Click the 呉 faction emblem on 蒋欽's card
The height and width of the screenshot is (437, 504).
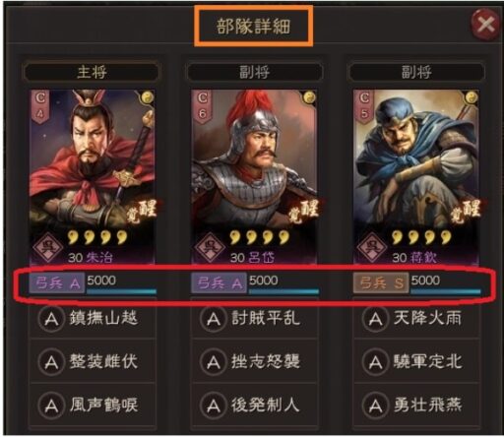371,247
